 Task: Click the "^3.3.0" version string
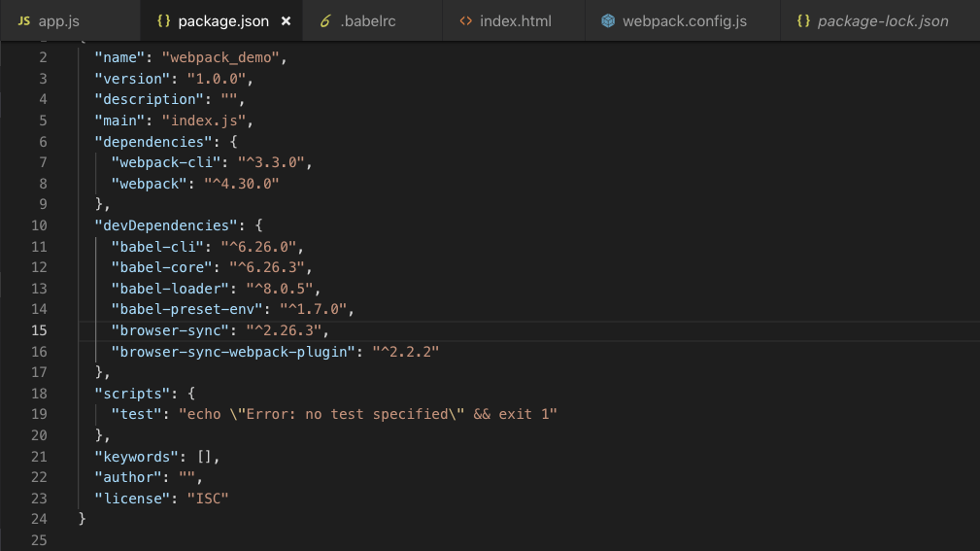tap(271, 162)
